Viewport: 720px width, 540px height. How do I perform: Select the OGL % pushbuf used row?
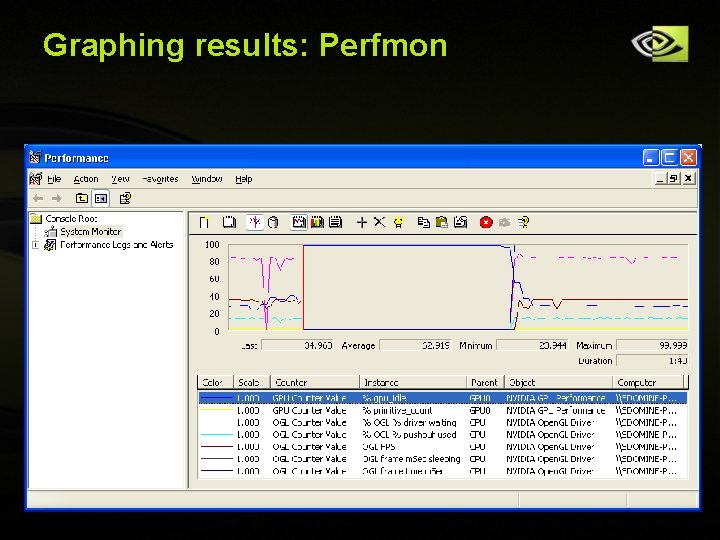443,434
